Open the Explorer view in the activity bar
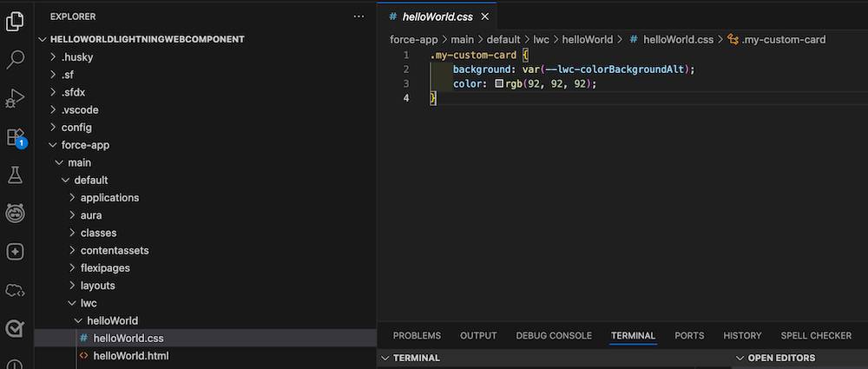This screenshot has width=868, height=369. point(15,22)
